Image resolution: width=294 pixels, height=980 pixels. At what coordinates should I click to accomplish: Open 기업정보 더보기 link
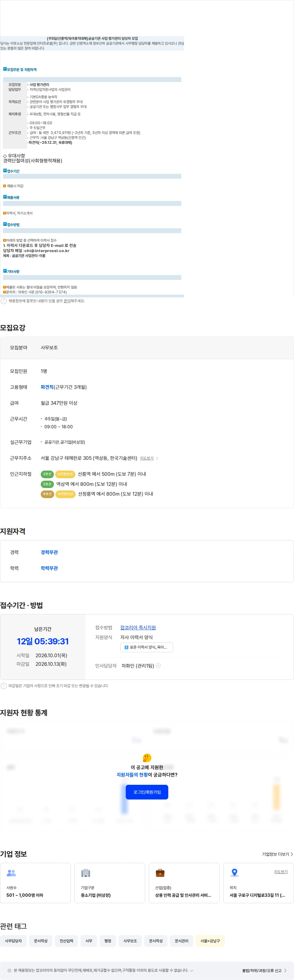[x=278, y=854]
